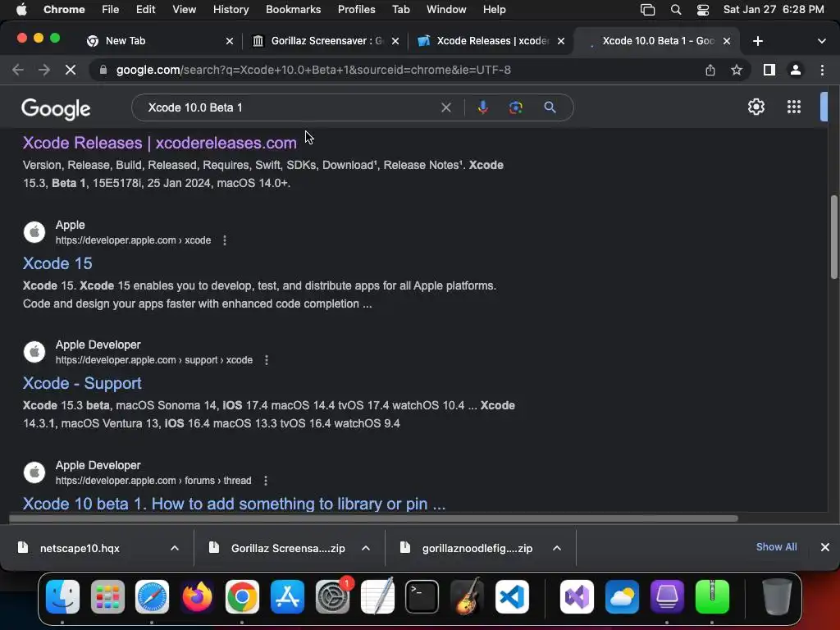Open the History menu
This screenshot has height=630, width=840.
point(231,10)
